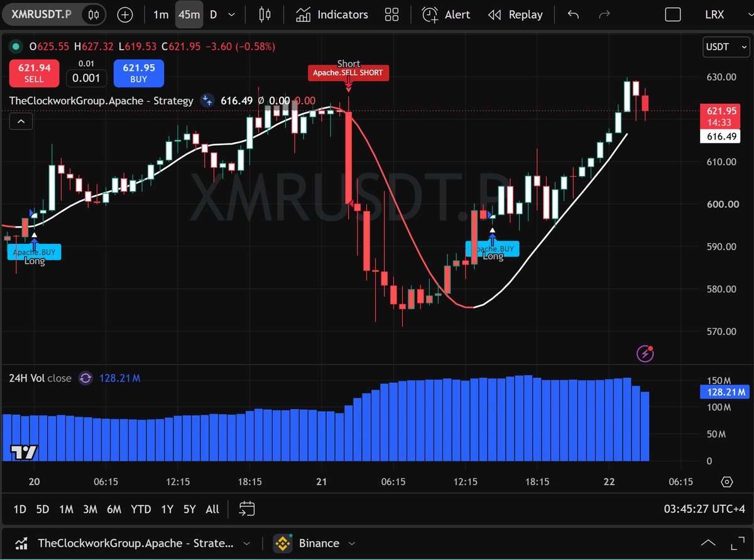Edit the 0.001 order quantity field
This screenshot has width=754, height=560.
tap(86, 79)
